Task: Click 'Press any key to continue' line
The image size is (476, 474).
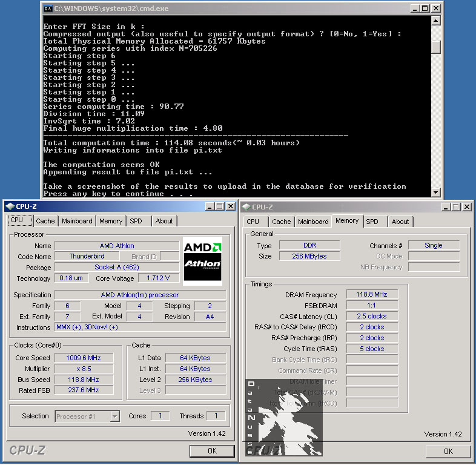Action: coord(118,194)
